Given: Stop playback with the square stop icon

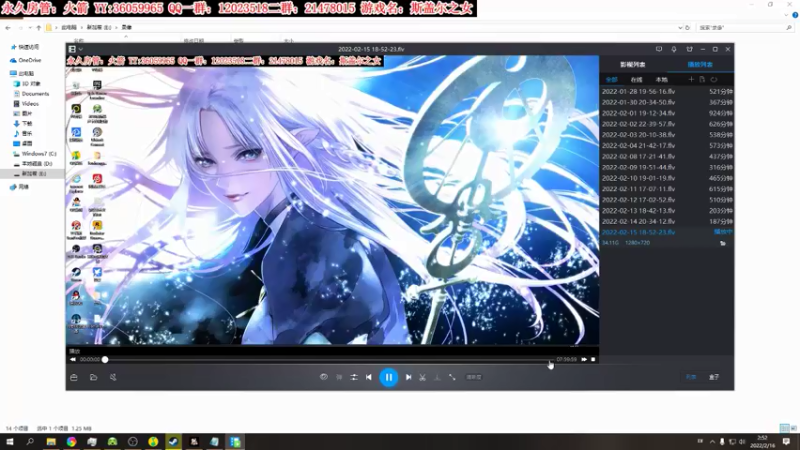Looking at the screenshot, I should (x=593, y=360).
